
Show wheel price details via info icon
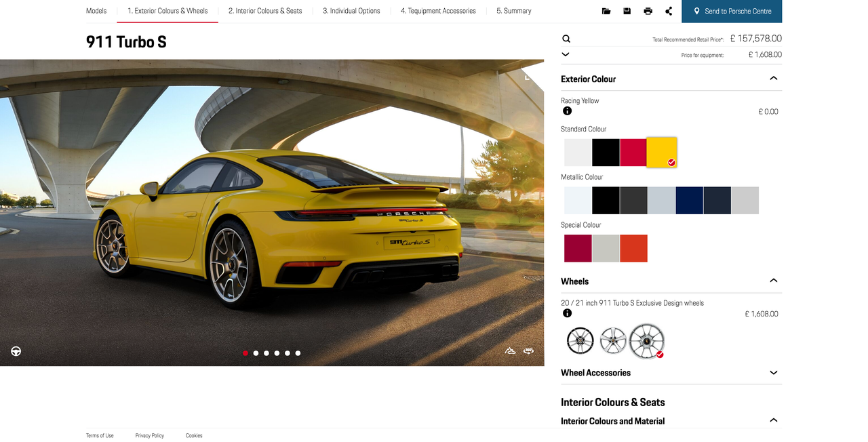coord(567,313)
